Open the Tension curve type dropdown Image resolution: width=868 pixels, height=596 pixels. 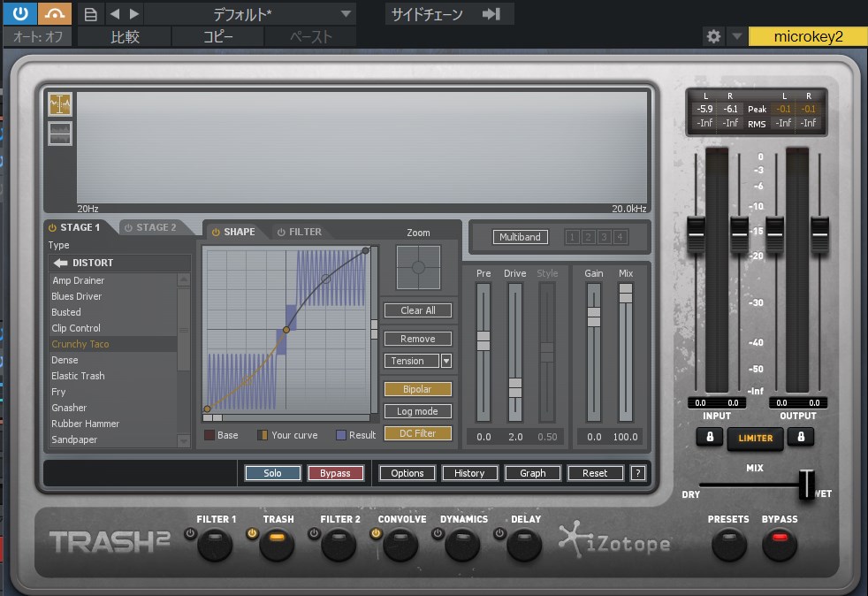pos(446,361)
